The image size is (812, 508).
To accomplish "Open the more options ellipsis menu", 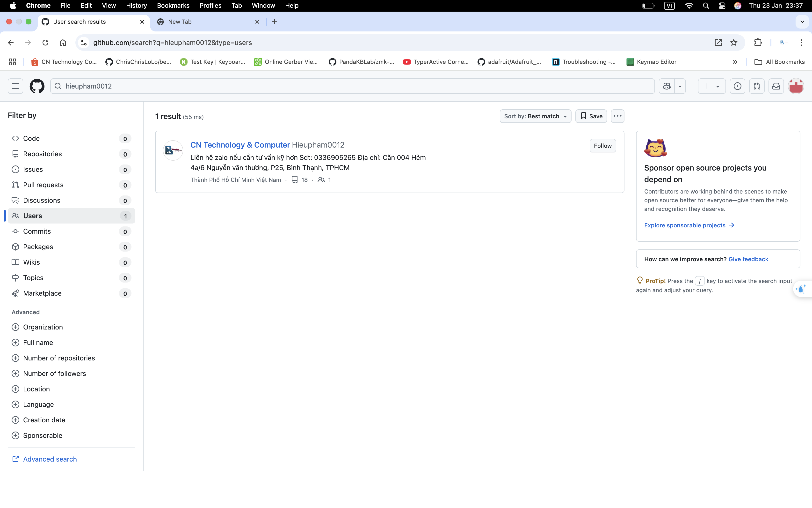I will pos(617,116).
